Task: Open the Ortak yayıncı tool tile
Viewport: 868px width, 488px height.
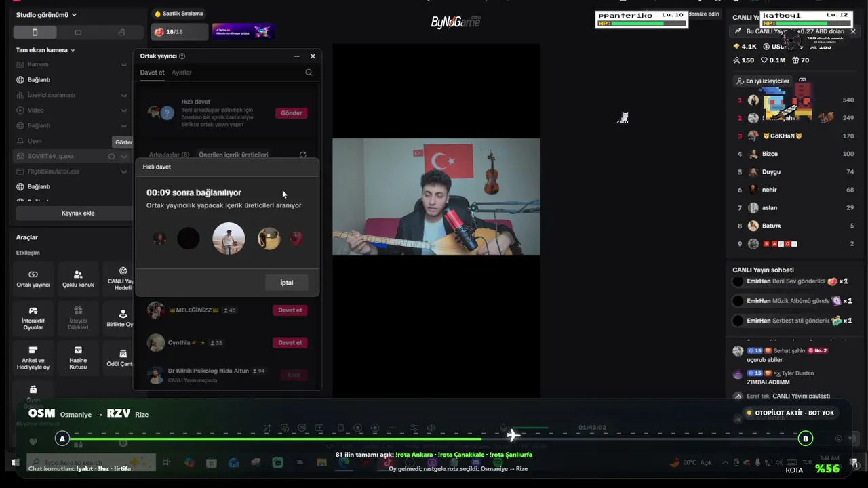Action: 33,279
